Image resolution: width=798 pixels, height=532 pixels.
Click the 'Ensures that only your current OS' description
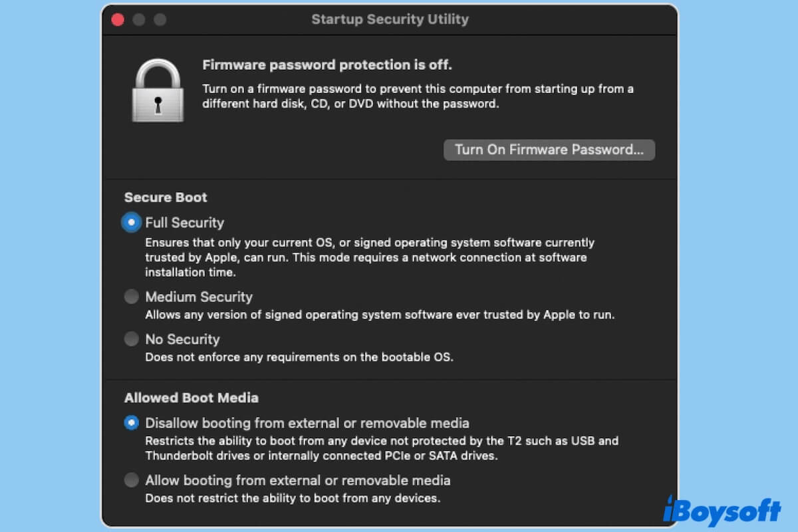tap(369, 257)
